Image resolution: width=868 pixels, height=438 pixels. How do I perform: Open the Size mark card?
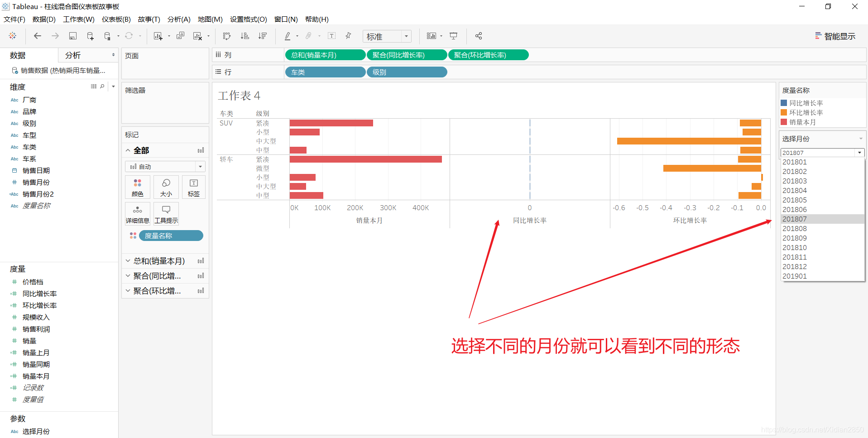tap(166, 187)
